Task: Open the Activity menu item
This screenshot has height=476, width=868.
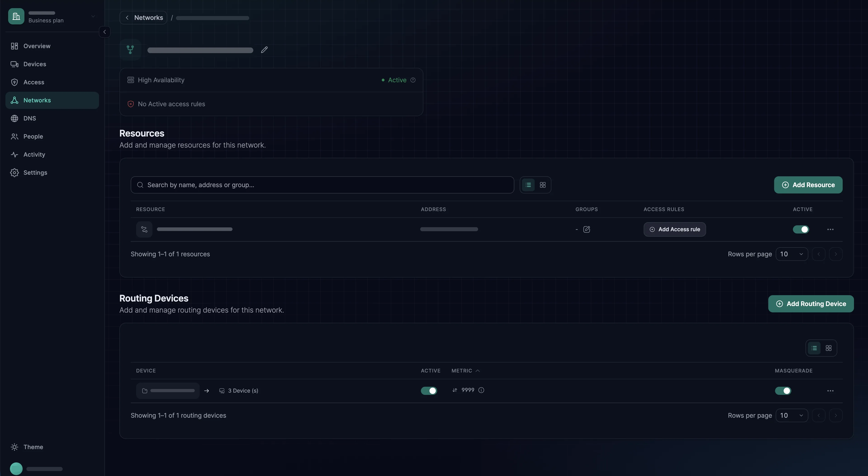Action: click(x=52, y=155)
